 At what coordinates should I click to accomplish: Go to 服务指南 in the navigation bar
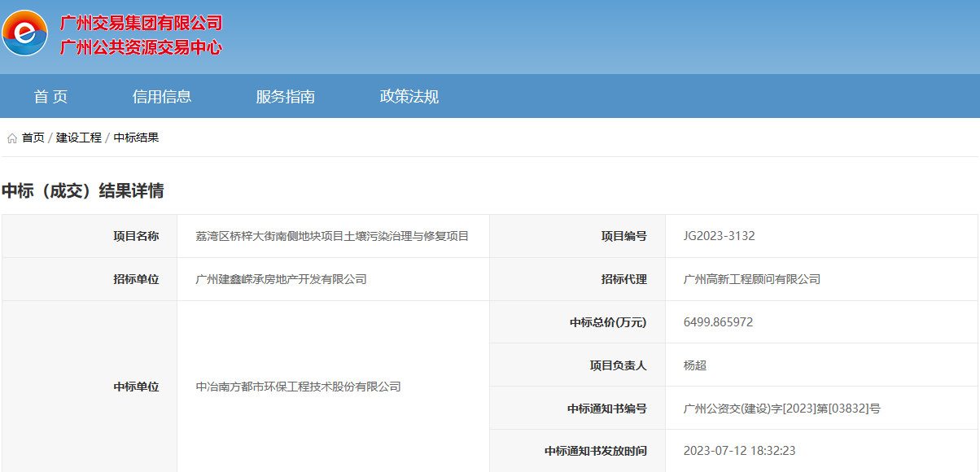point(285,97)
